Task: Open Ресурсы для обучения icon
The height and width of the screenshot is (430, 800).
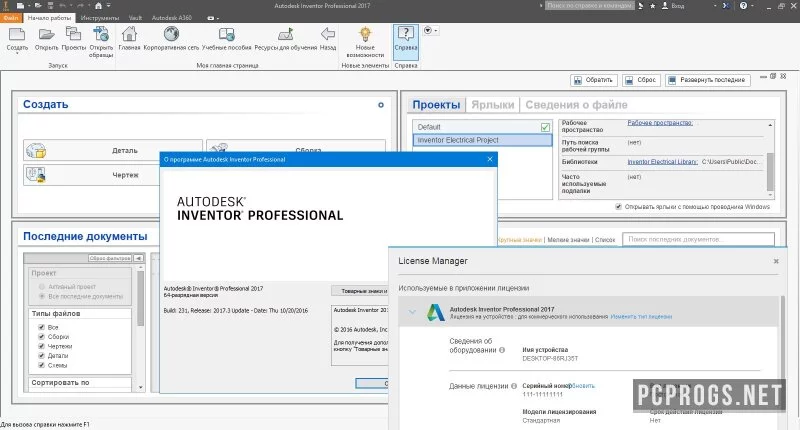Action: tap(286, 34)
